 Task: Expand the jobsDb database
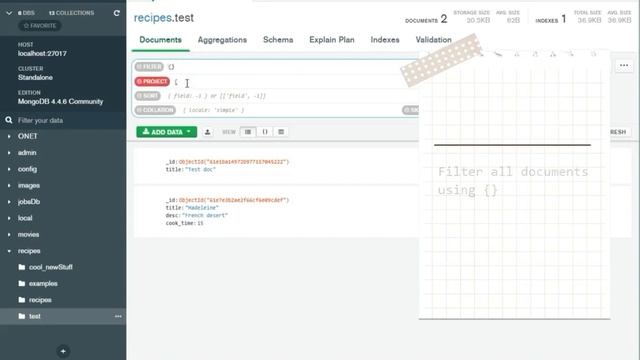(x=9, y=202)
